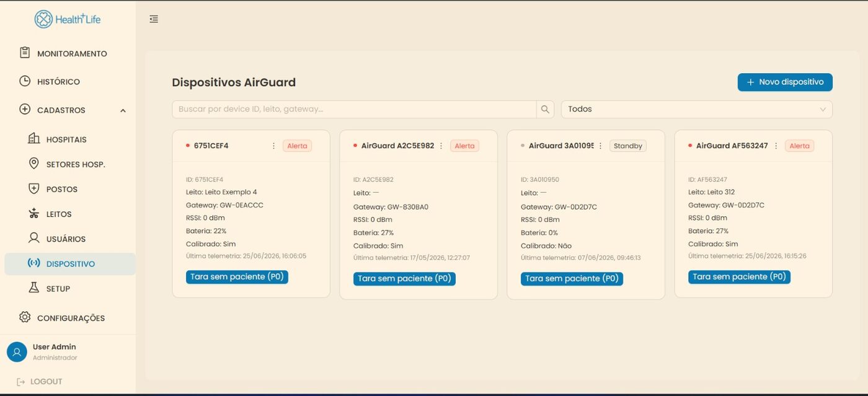Select the Dispositivo menu item
This screenshot has width=868, height=396.
point(69,263)
